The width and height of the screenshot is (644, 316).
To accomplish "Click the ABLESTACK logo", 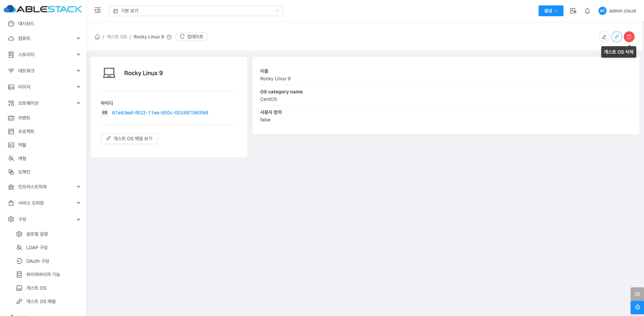I will pos(43,9).
